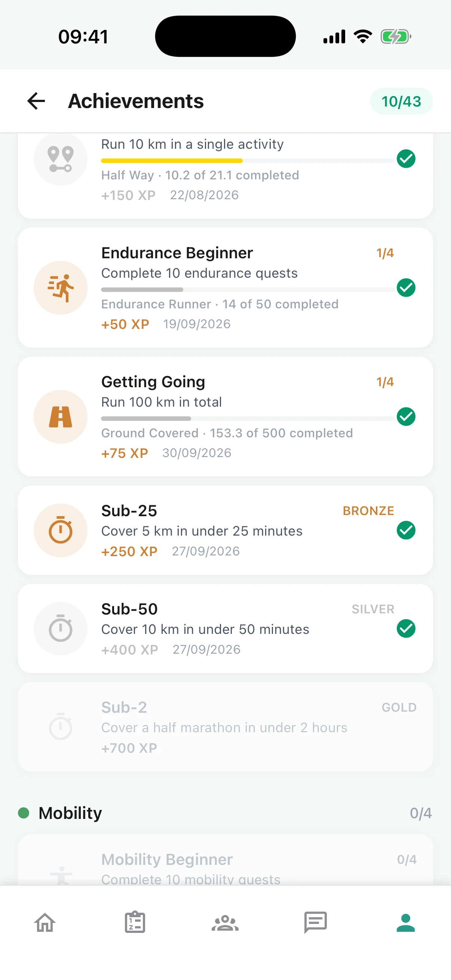Tap the Sub-2 greyed stopwatch icon
The height and width of the screenshot is (980, 451).
click(x=61, y=727)
